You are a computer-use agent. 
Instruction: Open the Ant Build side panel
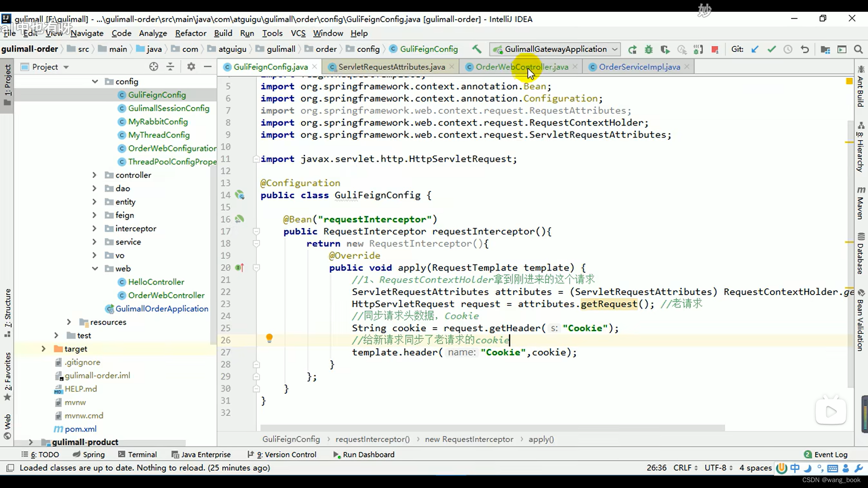click(x=861, y=86)
